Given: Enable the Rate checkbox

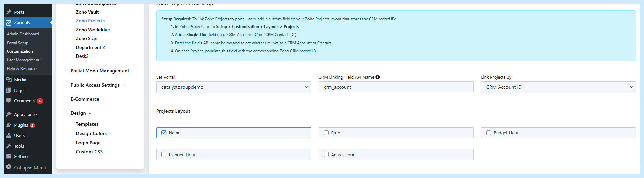Looking at the screenshot, I should (326, 133).
